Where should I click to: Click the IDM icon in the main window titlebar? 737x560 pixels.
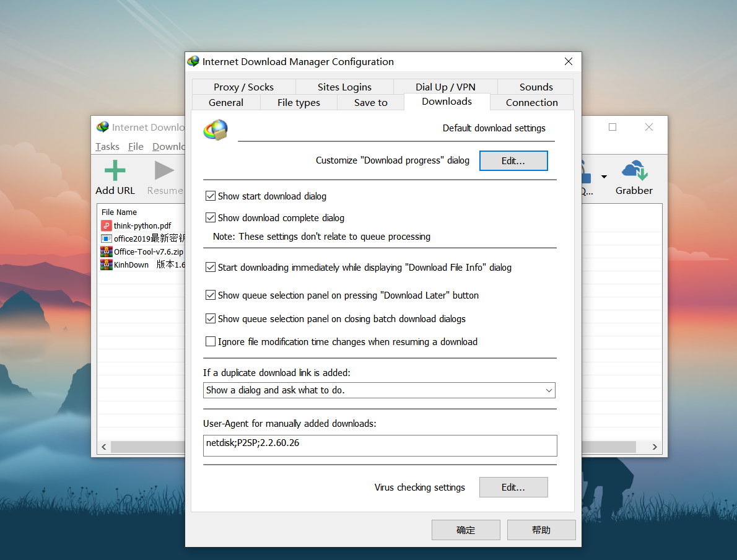pyautogui.click(x=102, y=126)
